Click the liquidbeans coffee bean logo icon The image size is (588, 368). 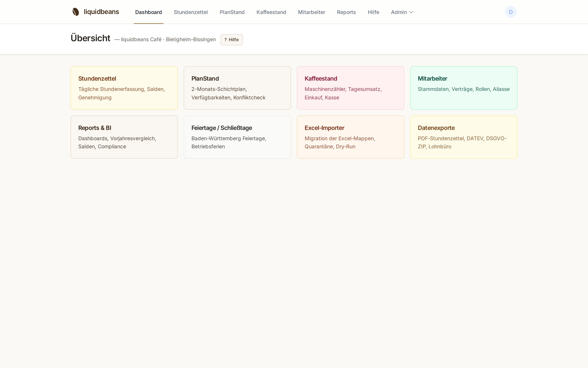coord(76,12)
